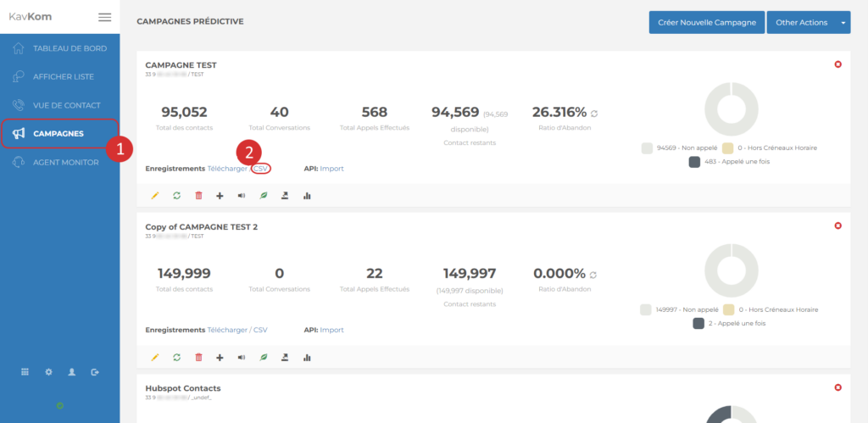Expand the Other Actions dropdown arrow
Viewport: 868px width, 423px height.
tap(843, 23)
